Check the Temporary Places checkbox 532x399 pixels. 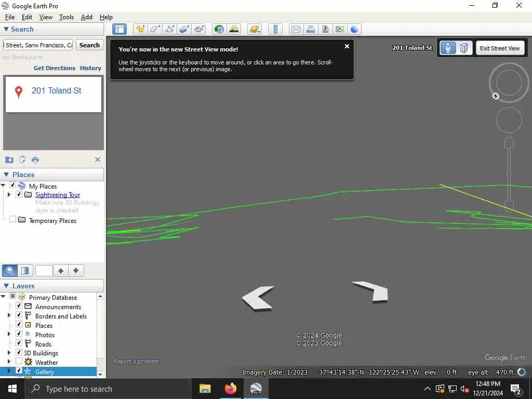click(x=12, y=220)
